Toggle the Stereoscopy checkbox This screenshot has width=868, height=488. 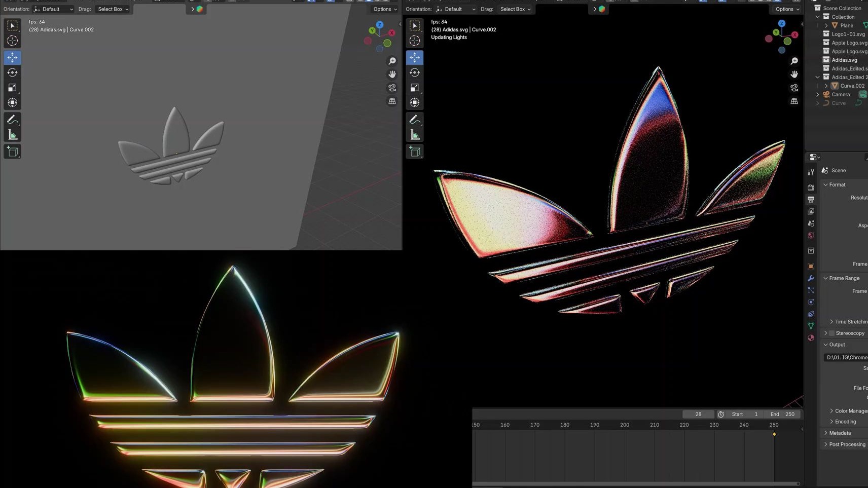pyautogui.click(x=831, y=333)
